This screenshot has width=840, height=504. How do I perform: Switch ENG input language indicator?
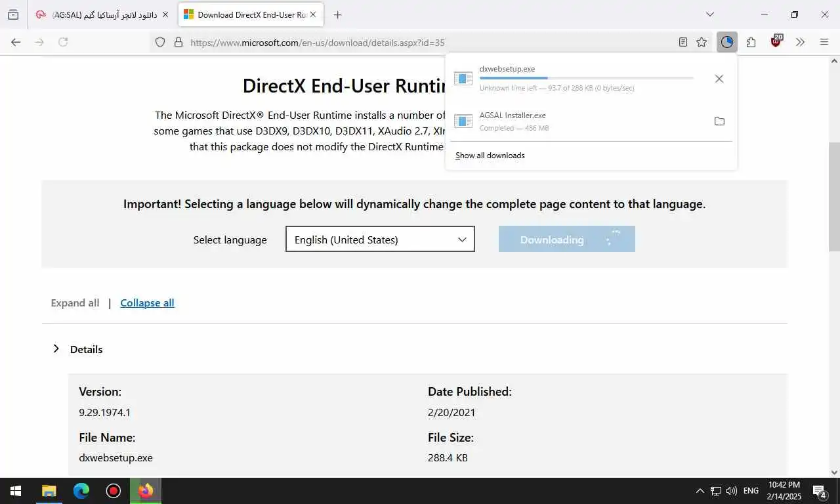click(751, 491)
